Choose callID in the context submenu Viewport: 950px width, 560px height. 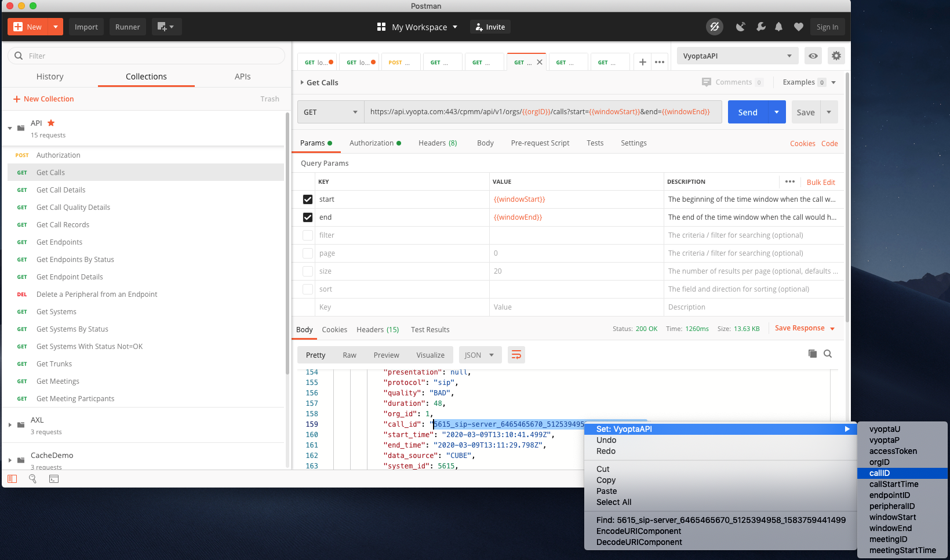(x=902, y=473)
